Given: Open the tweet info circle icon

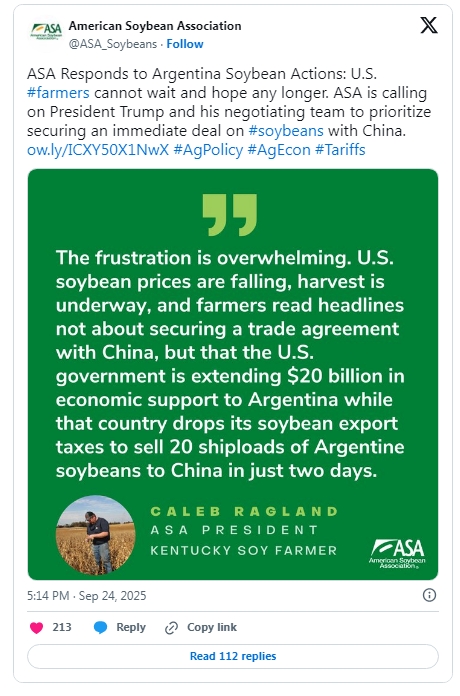Looking at the screenshot, I should click(429, 595).
